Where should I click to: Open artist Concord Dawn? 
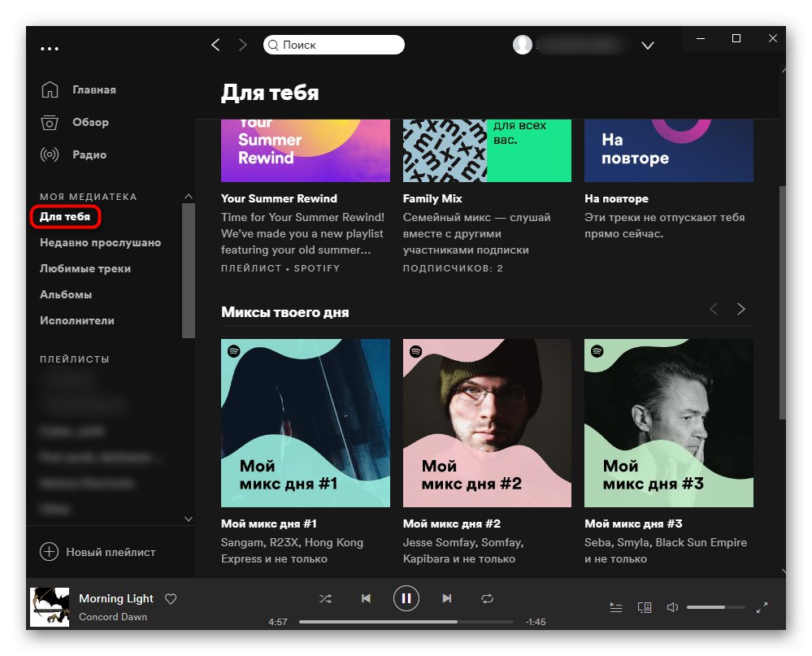[x=113, y=617]
